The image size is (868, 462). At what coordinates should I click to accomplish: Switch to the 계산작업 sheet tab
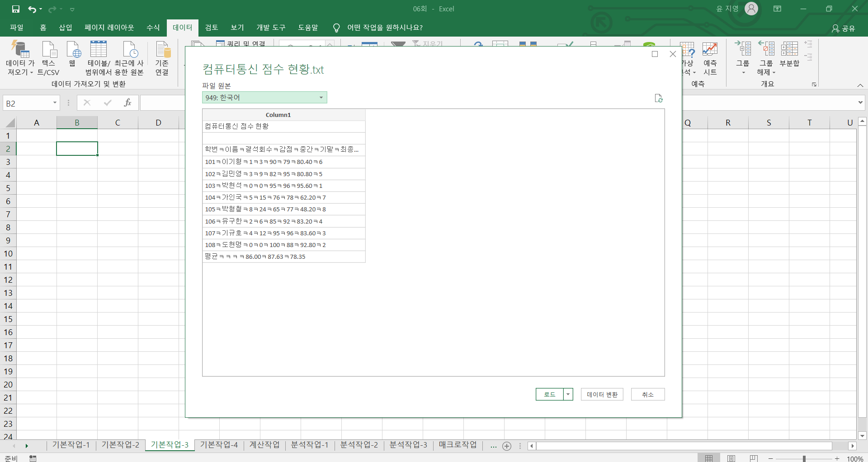pyautogui.click(x=264, y=445)
